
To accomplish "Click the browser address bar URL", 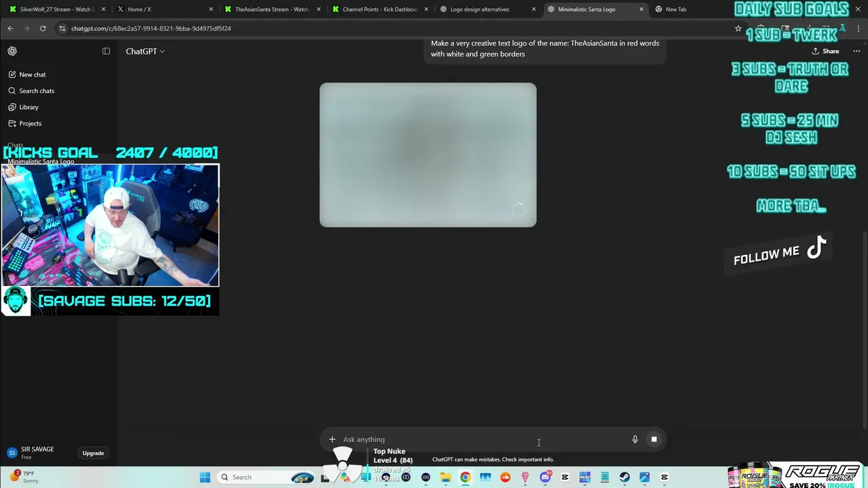I will (151, 28).
